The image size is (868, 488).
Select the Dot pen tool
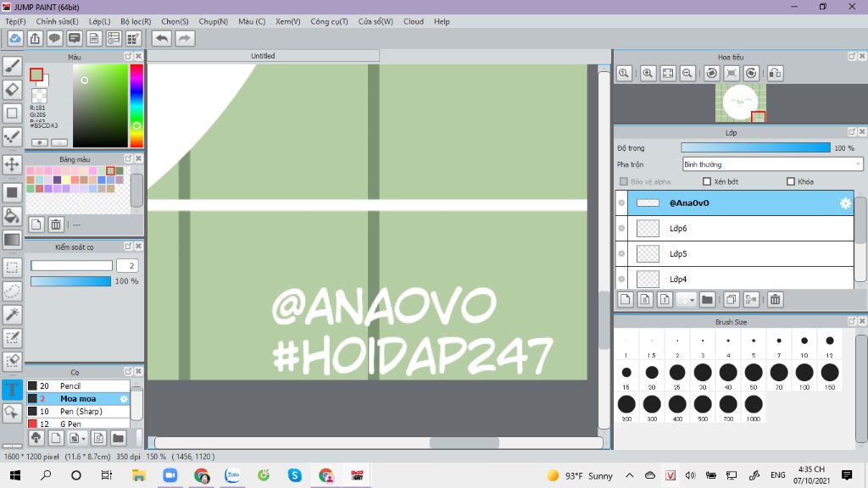tap(12, 136)
